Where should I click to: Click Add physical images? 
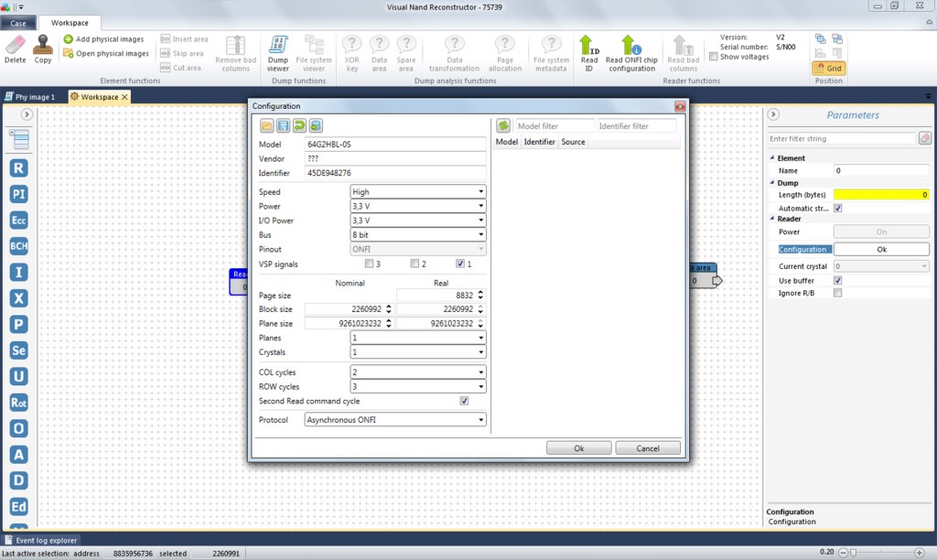pos(103,38)
